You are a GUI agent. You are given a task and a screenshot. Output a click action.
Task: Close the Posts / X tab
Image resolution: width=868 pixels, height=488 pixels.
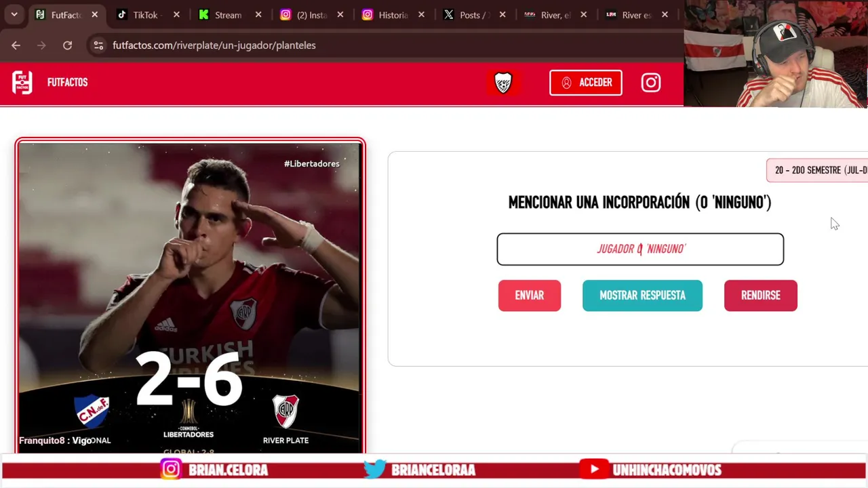[x=502, y=15]
